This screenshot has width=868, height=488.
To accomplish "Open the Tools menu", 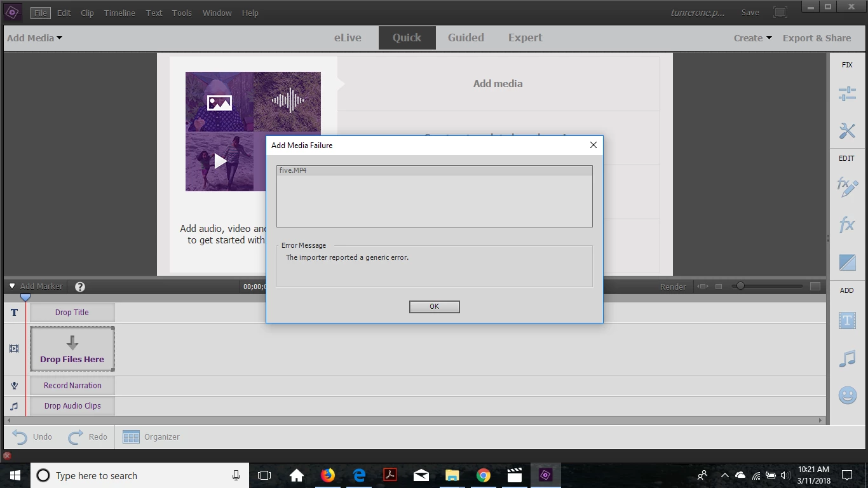I will [182, 13].
